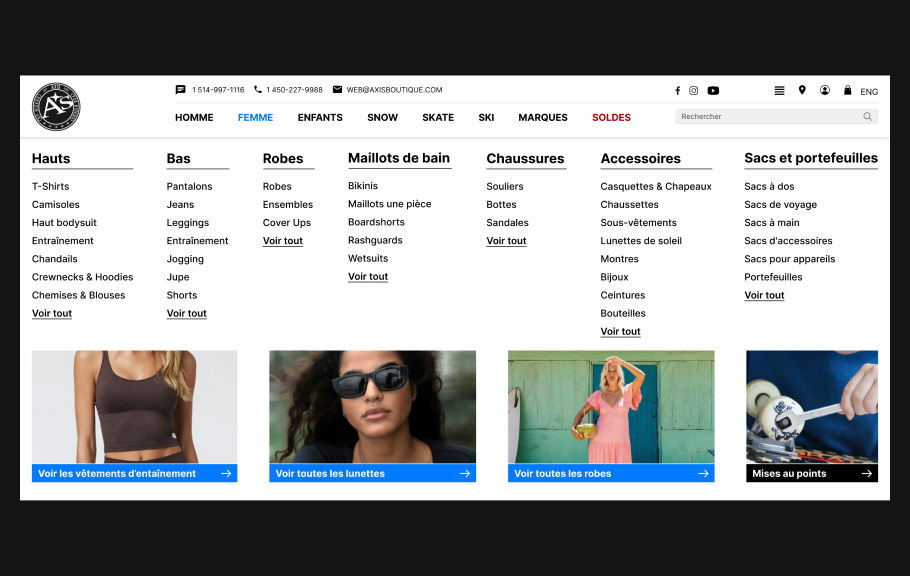Screen dimensions: 910x576
Task: Open the Instagram icon link
Action: pos(694,90)
